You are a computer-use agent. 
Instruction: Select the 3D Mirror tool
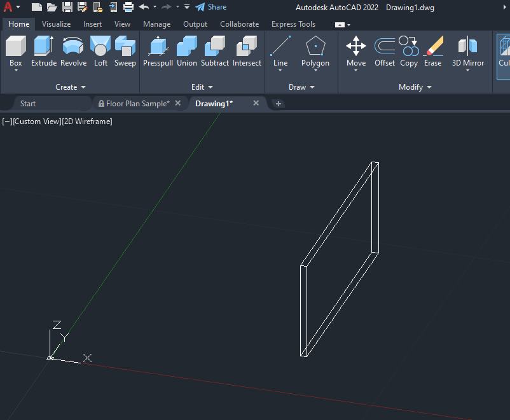coord(468,52)
